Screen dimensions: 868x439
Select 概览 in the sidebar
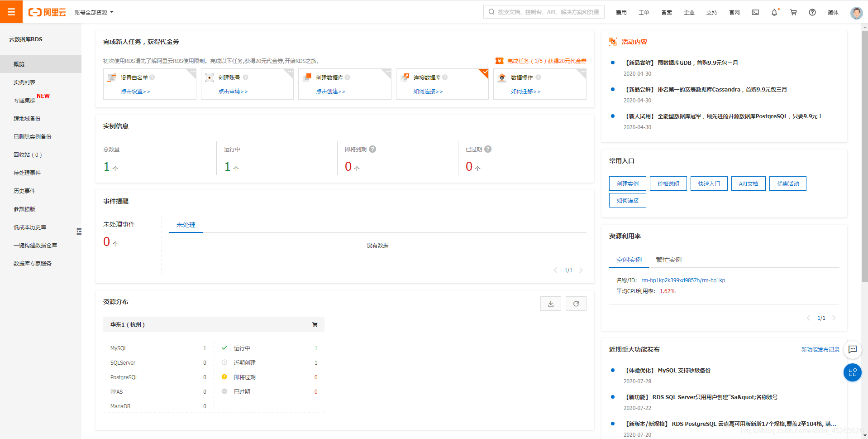tap(41, 64)
